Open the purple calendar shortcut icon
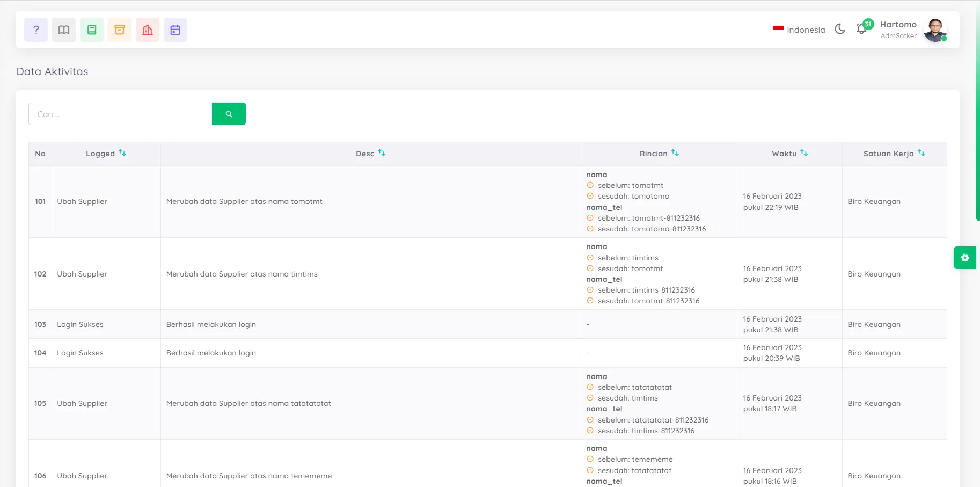 [175, 30]
